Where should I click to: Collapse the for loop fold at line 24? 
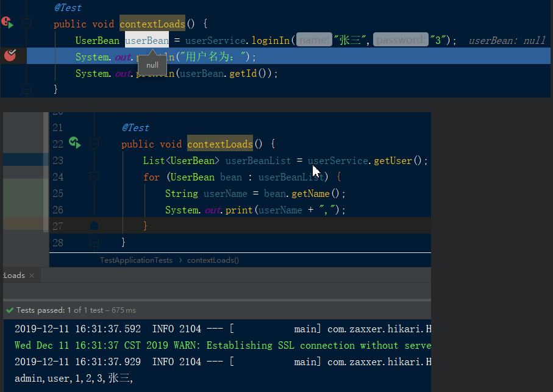pyautogui.click(x=94, y=176)
